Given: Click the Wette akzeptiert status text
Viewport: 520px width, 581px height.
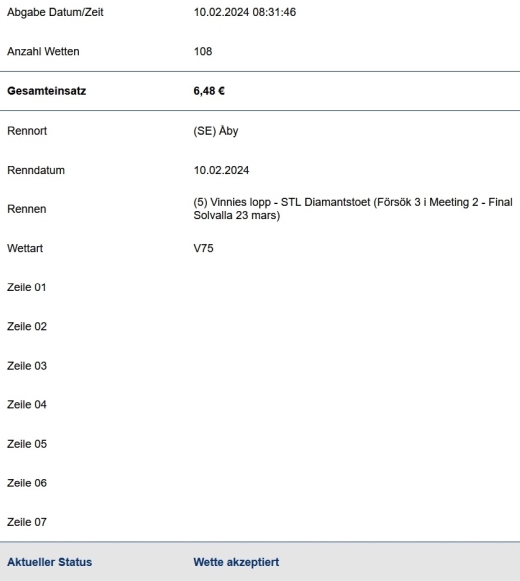Looking at the screenshot, I should click(x=236, y=562).
